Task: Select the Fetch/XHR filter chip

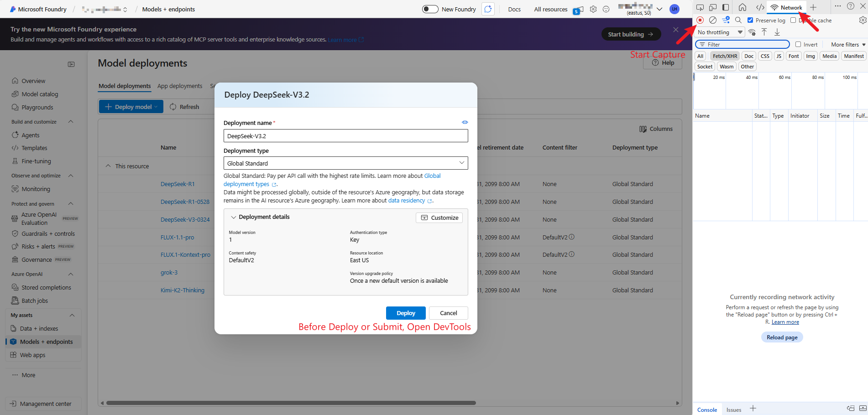Action: point(725,56)
